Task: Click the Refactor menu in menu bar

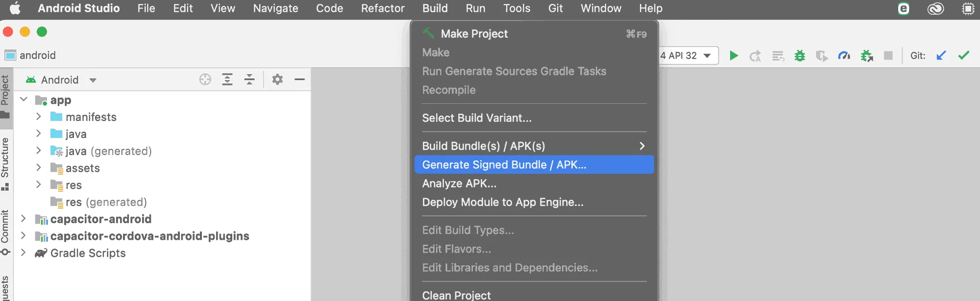Action: point(383,8)
